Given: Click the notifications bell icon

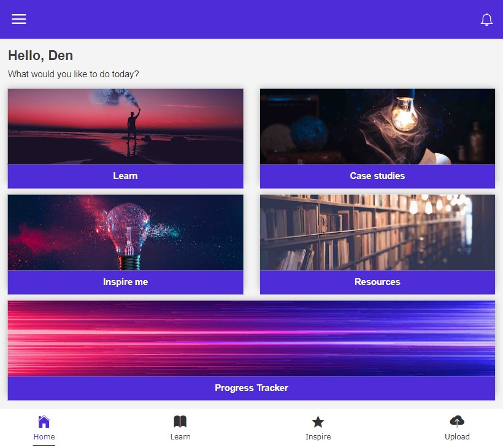Looking at the screenshot, I should [486, 20].
